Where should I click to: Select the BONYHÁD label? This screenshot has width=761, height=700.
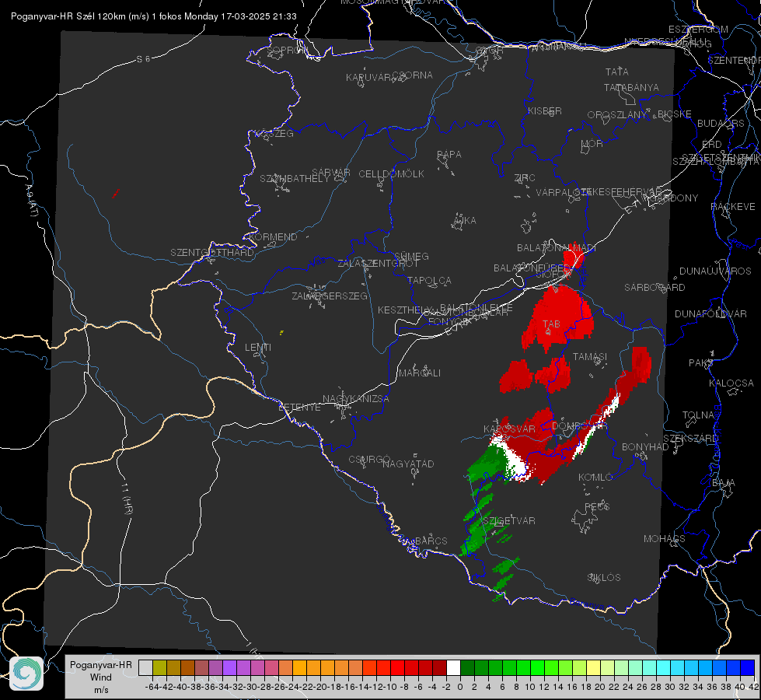click(x=645, y=447)
